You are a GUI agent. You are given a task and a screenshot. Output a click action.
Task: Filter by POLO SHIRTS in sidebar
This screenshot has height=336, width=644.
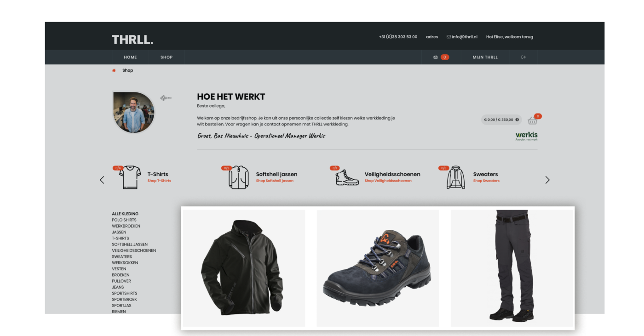(x=124, y=220)
